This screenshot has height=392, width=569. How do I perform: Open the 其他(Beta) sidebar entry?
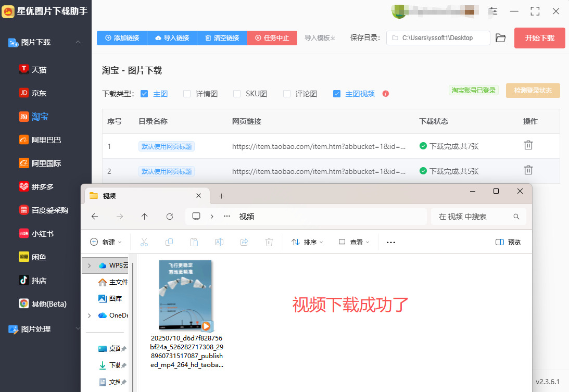pos(43,304)
